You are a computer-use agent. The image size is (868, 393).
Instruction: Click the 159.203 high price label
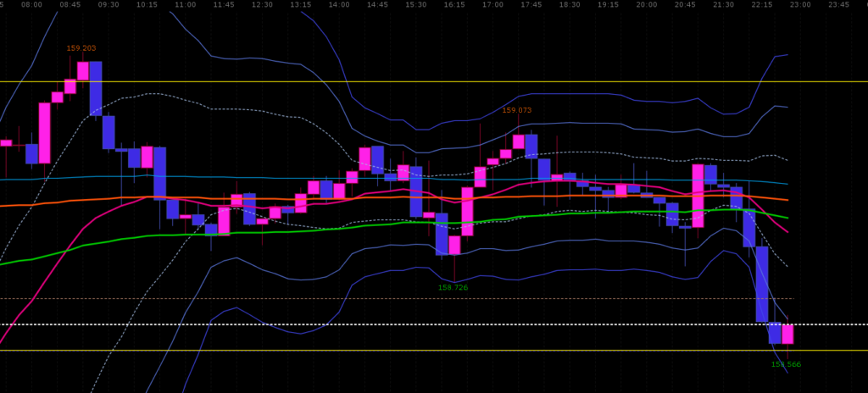click(x=81, y=48)
